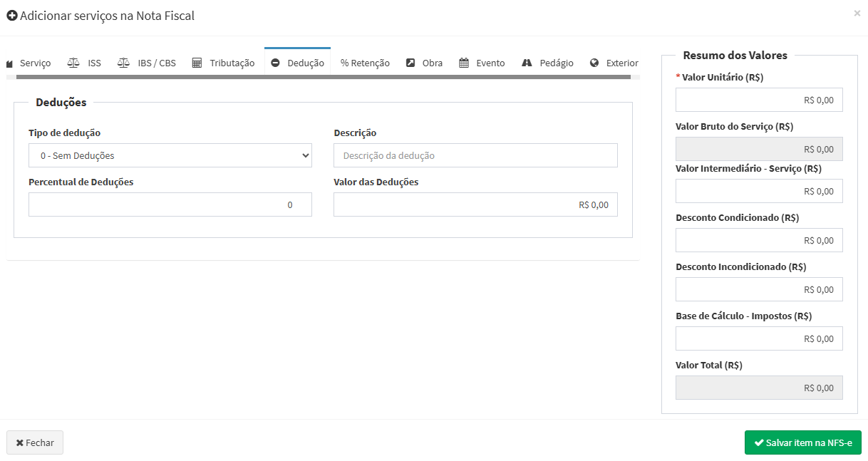Viewport: 868px width, 461px height.
Task: Click the Percentual de Deduções field
Action: [x=170, y=204]
